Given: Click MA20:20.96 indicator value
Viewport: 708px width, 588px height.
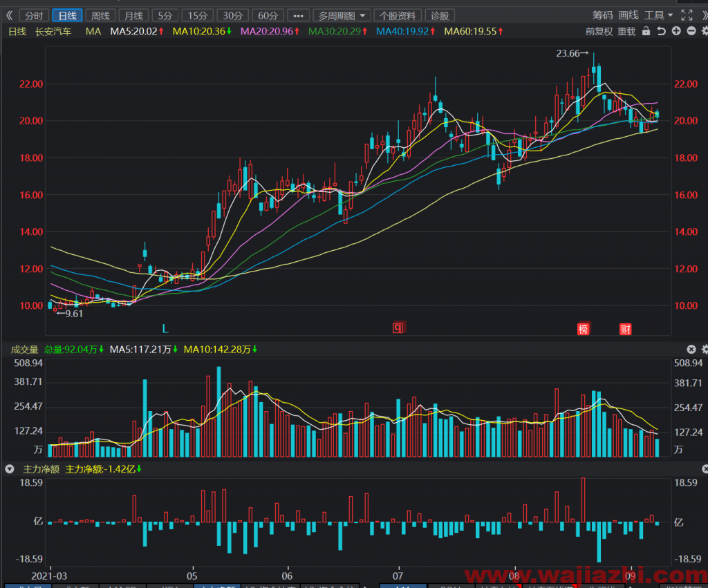Looking at the screenshot, I should tap(270, 31).
